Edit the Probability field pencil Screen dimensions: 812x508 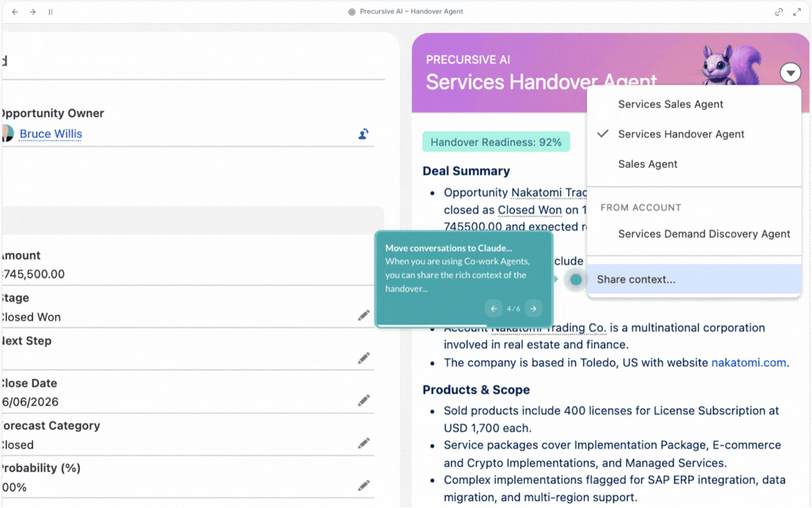coord(364,485)
